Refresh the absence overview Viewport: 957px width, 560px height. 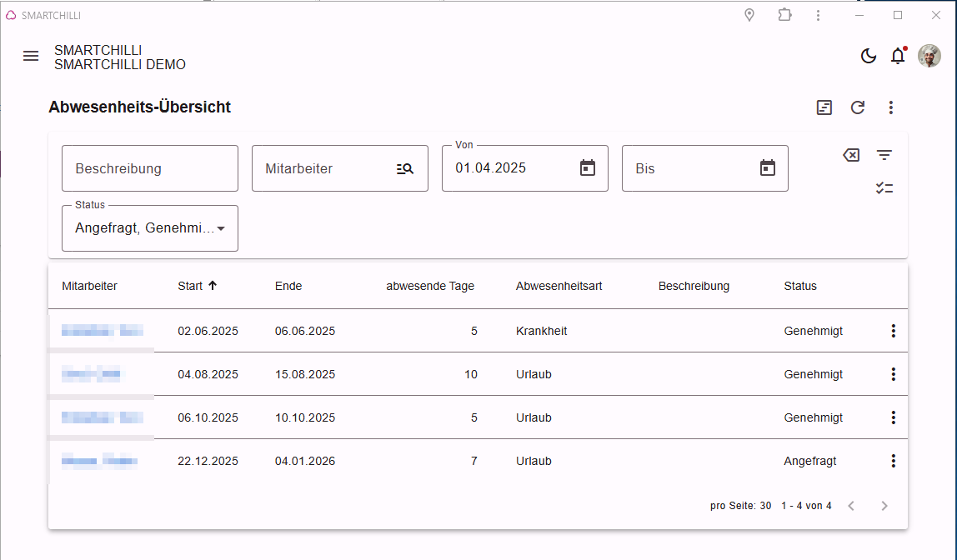[858, 107]
